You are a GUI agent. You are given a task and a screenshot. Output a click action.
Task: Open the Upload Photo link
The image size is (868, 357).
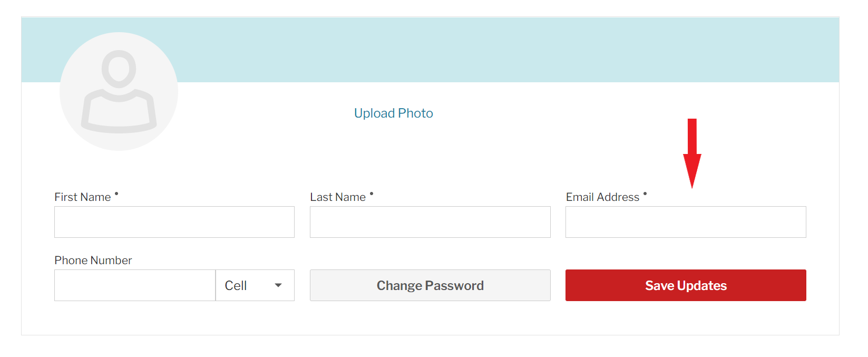[x=393, y=113]
